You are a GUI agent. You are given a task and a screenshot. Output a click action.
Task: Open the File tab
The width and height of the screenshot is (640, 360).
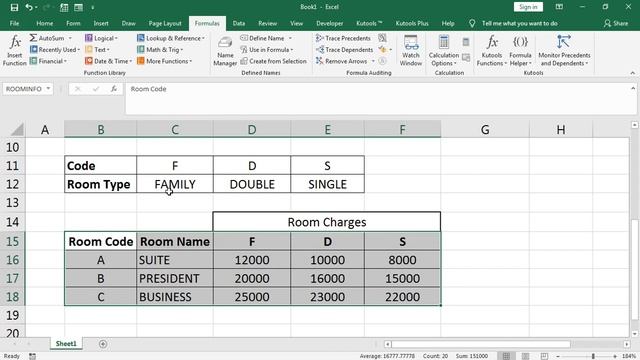tap(14, 23)
